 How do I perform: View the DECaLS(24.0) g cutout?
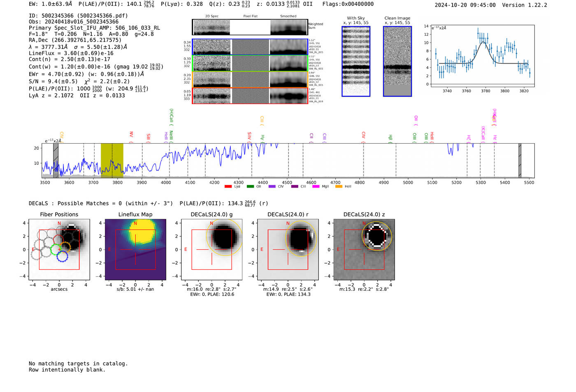click(212, 249)
